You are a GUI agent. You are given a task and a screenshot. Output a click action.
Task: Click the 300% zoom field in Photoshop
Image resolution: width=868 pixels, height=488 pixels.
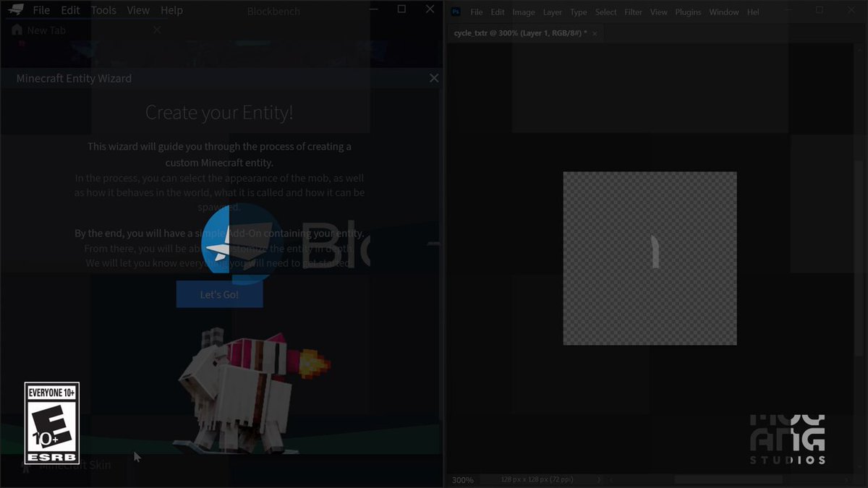point(463,480)
